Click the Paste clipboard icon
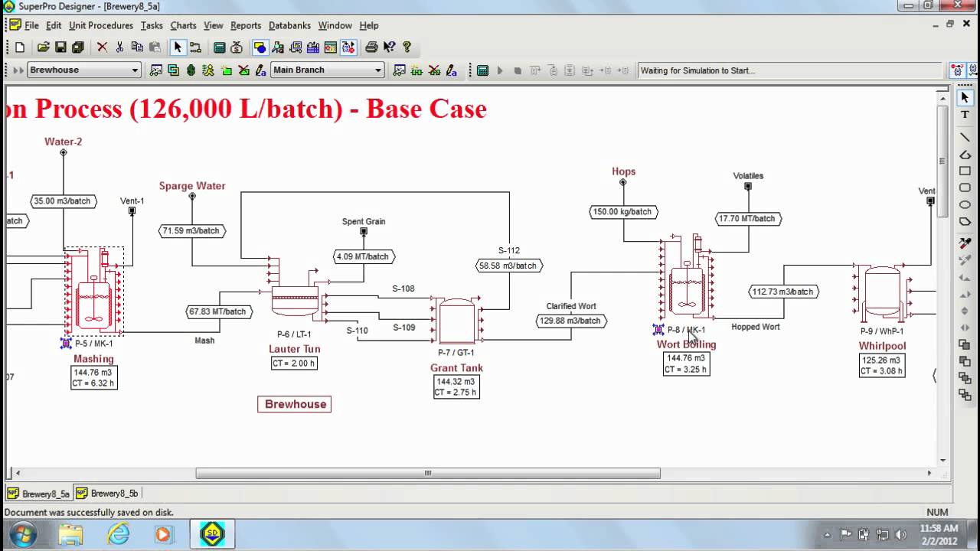The width and height of the screenshot is (980, 551). click(x=155, y=47)
